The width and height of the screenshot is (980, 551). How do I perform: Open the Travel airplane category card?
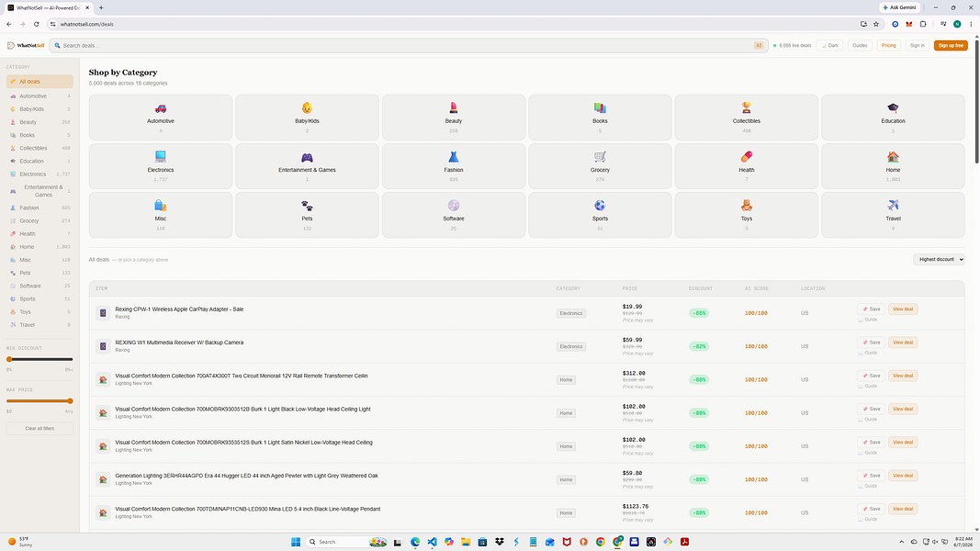tap(893, 215)
